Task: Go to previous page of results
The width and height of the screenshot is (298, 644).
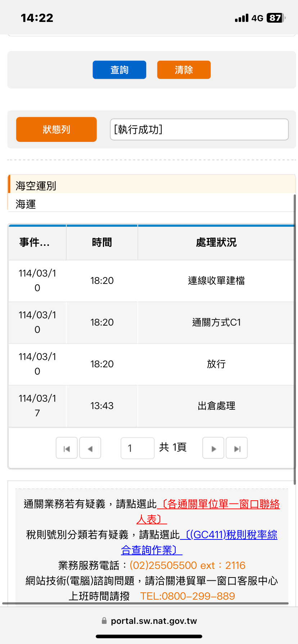Action: [x=90, y=448]
